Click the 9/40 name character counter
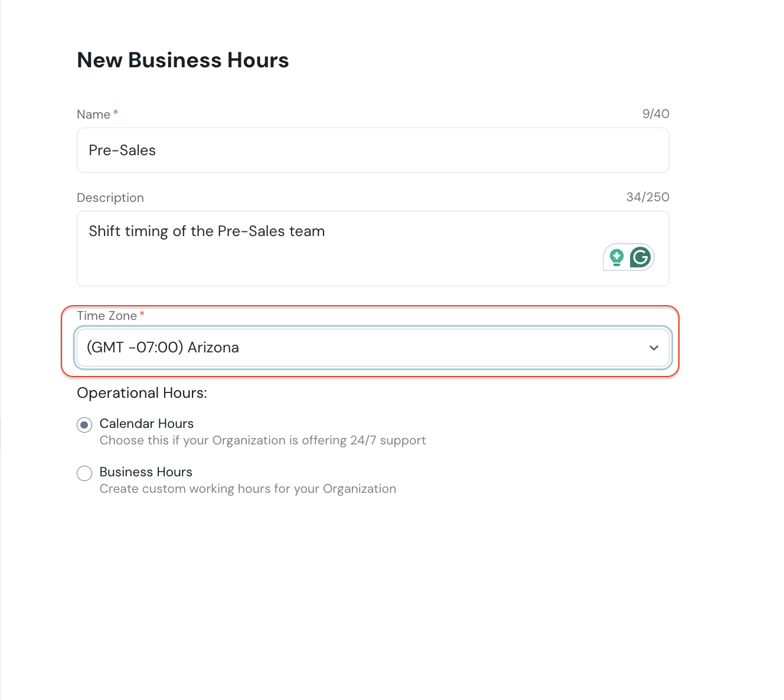This screenshot has height=700, width=784. tap(655, 114)
